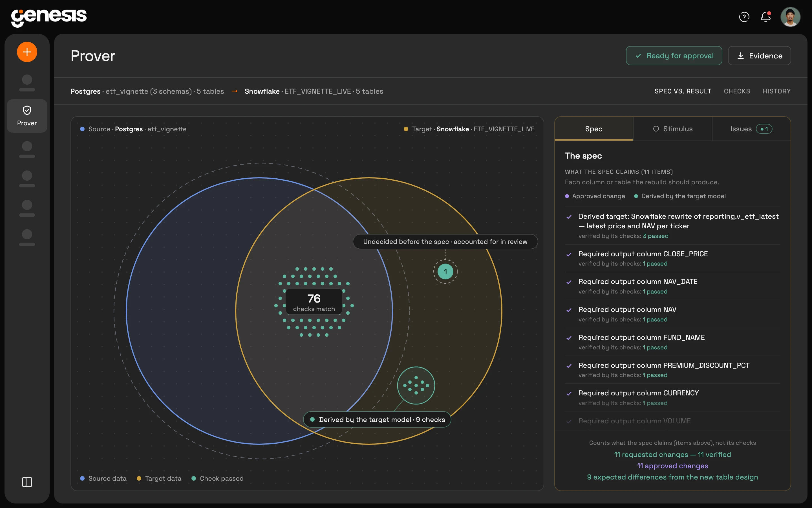Switch to the Spec tab
Viewport: 812px width, 508px height.
[x=593, y=129]
